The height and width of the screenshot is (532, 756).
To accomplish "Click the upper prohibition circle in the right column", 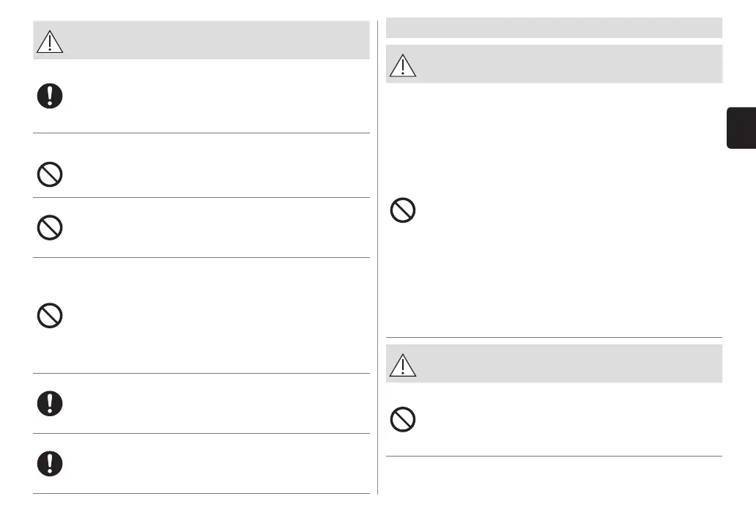I will (x=403, y=211).
